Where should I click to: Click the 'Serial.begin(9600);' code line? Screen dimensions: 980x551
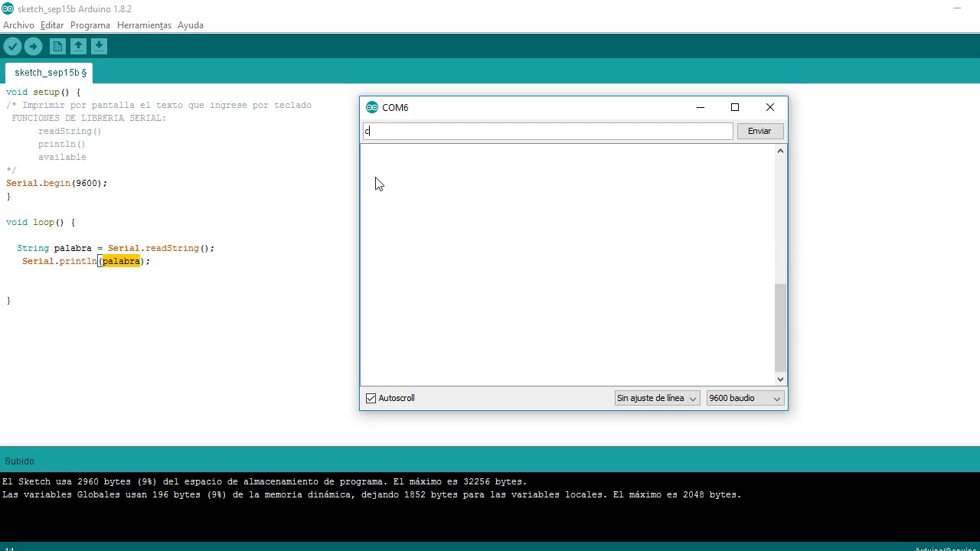(57, 183)
